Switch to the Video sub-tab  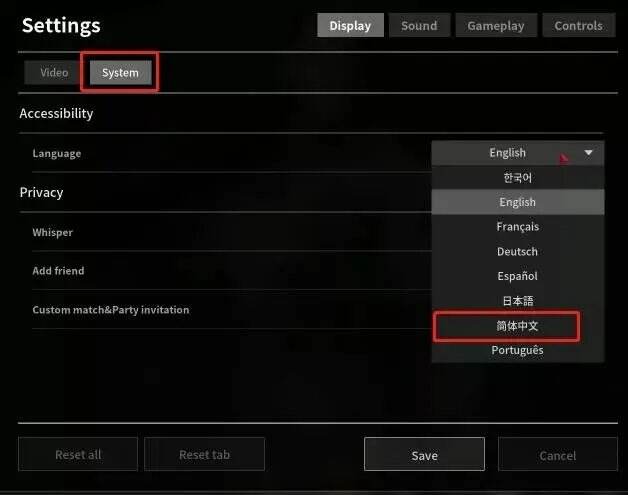pos(54,72)
